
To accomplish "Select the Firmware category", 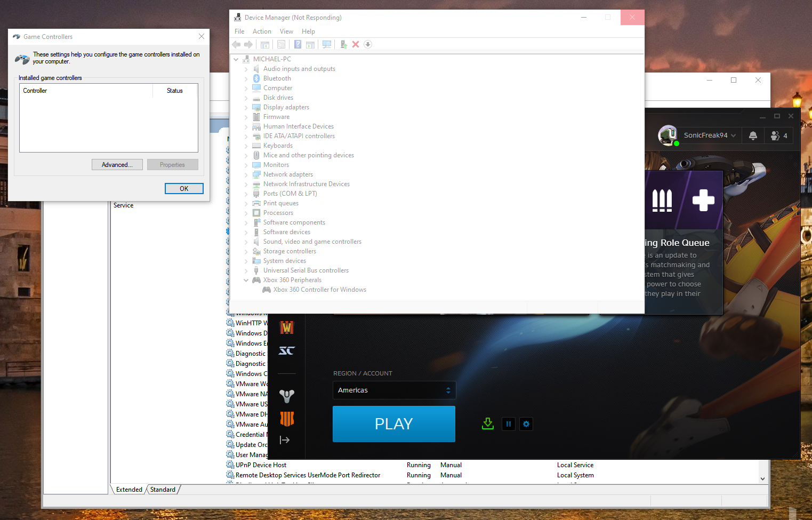I will pos(276,117).
